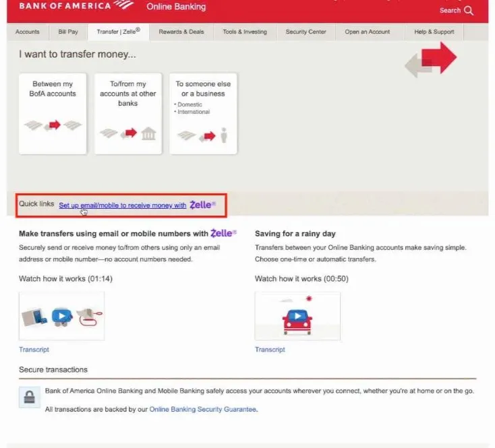This screenshot has height=448, width=495.
Task: Open the Security Center tab
Action: tap(305, 32)
